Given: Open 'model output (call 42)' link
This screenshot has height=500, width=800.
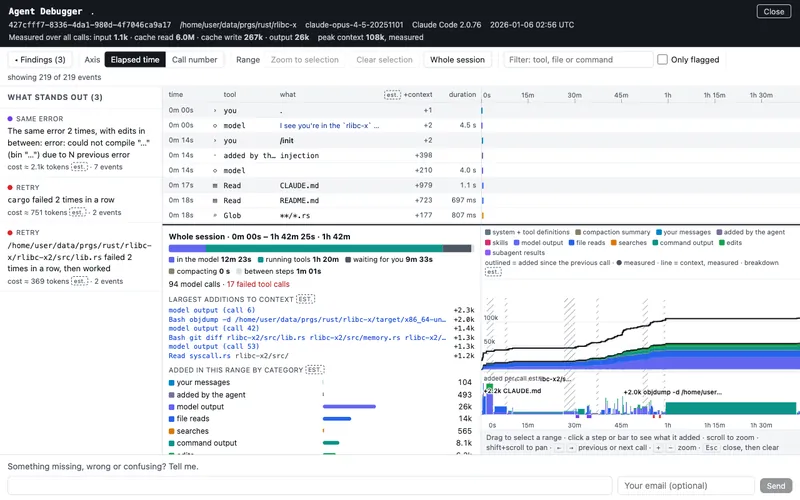Looking at the screenshot, I should point(214,329).
